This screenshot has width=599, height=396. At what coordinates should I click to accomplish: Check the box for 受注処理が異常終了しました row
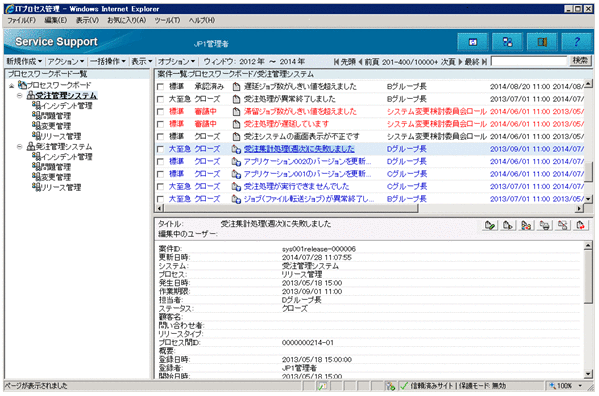pyautogui.click(x=160, y=99)
